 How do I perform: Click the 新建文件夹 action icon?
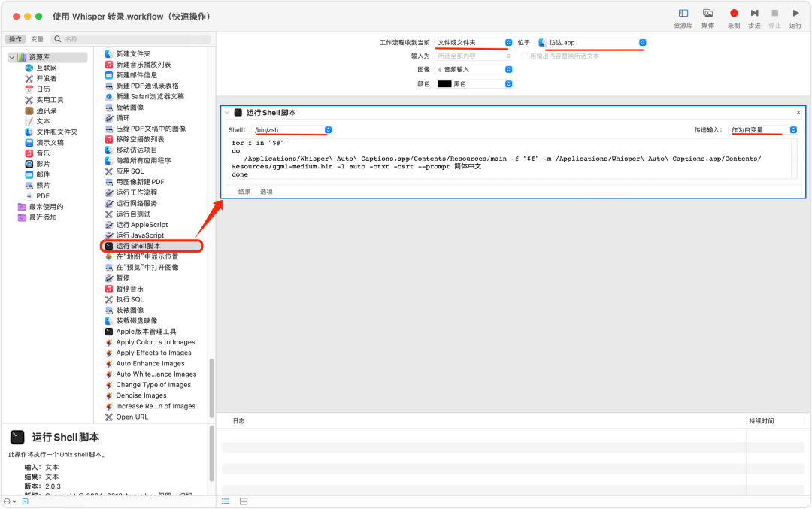coord(109,54)
